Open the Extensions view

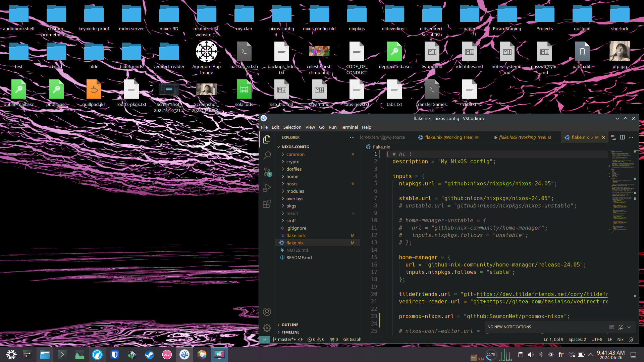tap(267, 204)
